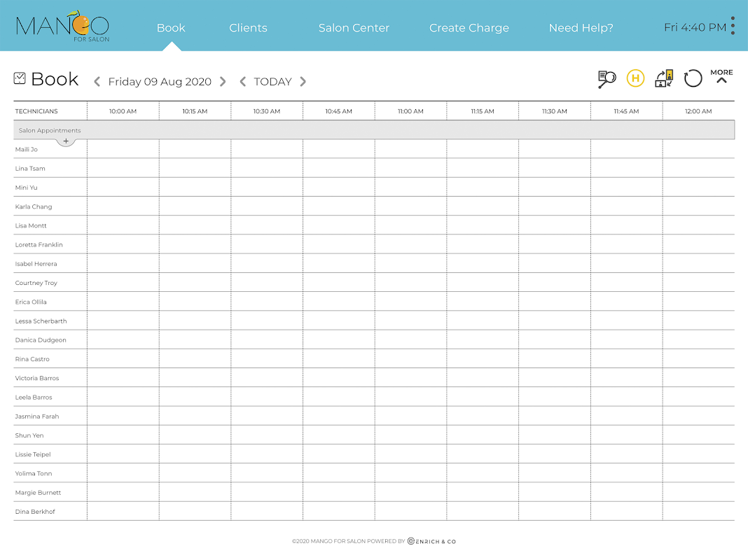Click the Mango for Salon logo
The width and height of the screenshot is (748, 560).
(x=62, y=27)
